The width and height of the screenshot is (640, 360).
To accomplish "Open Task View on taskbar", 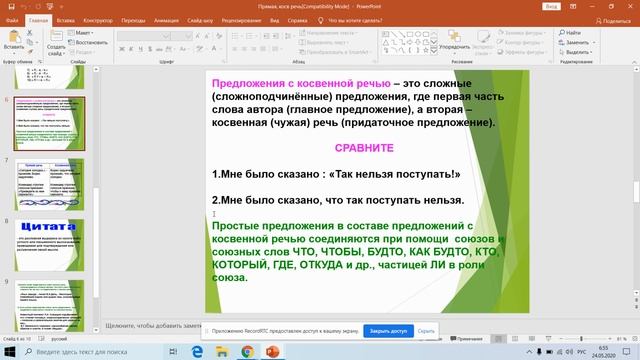I will click(173, 351).
